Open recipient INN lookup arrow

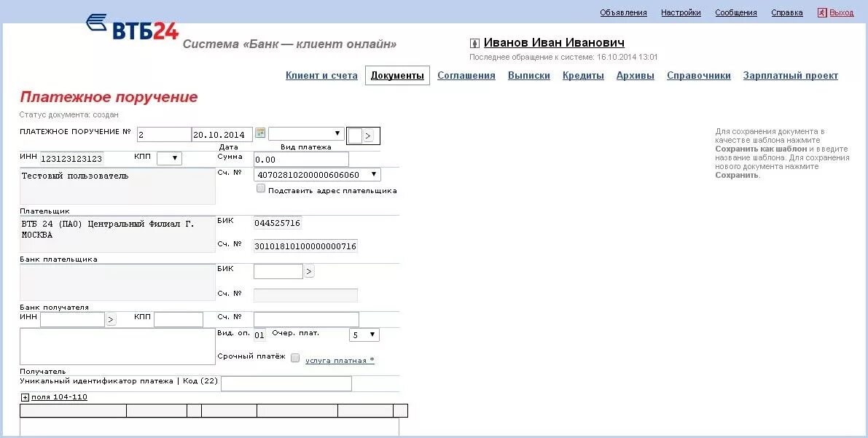click(x=111, y=319)
